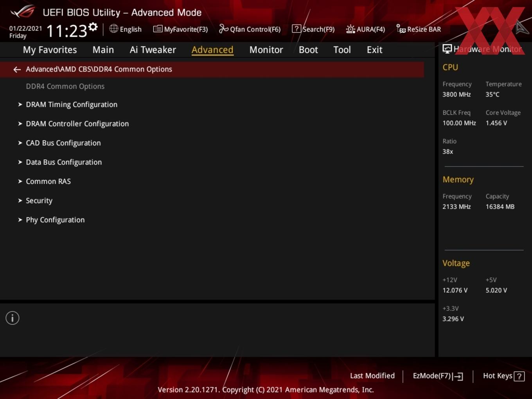This screenshot has height=399, width=532.
Task: Open Security entry
Action: pyautogui.click(x=39, y=201)
